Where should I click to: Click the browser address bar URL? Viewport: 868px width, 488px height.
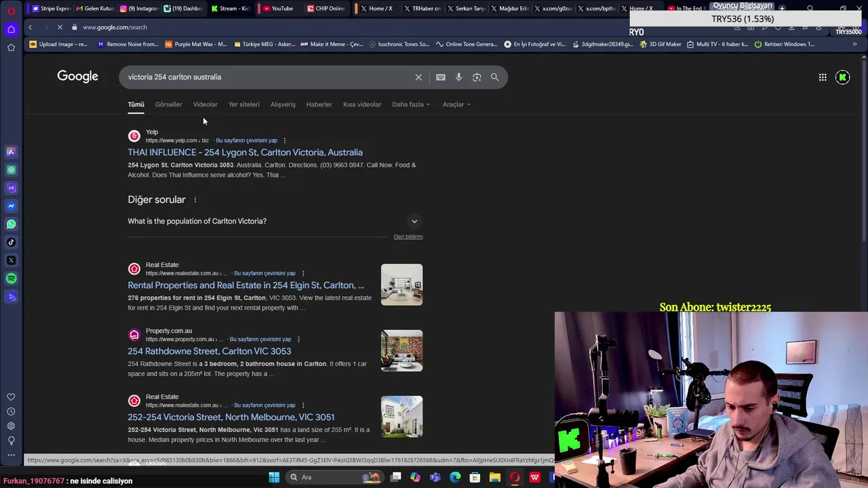pyautogui.click(x=115, y=27)
